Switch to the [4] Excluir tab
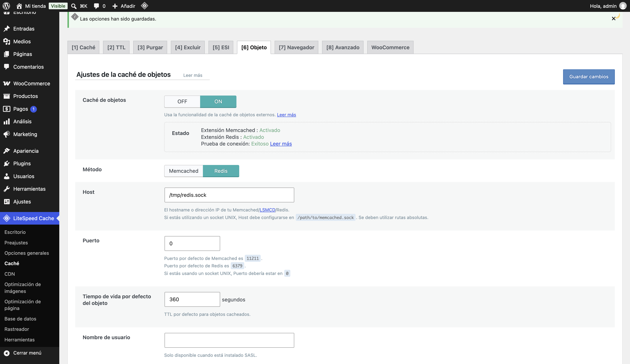630x364 pixels. click(x=188, y=47)
